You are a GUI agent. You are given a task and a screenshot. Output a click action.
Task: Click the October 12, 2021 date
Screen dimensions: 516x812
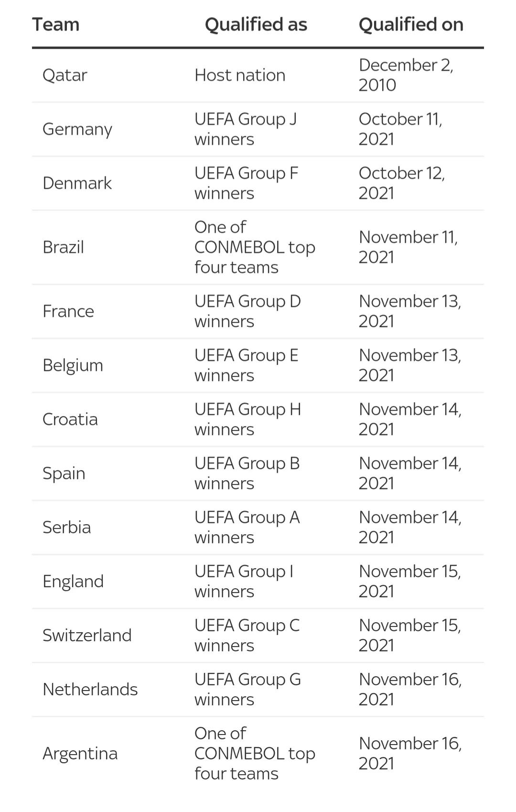pyautogui.click(x=401, y=183)
